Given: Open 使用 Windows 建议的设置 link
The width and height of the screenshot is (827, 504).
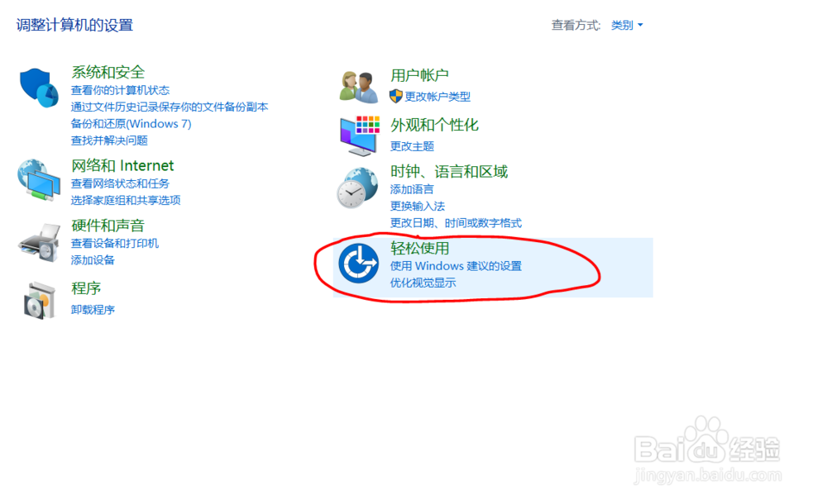Looking at the screenshot, I should click(456, 266).
